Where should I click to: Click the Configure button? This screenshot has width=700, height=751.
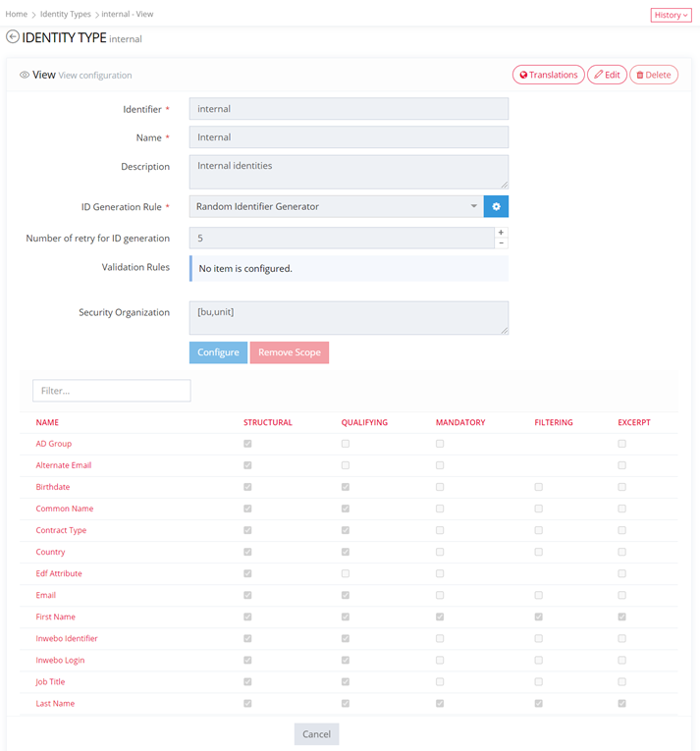point(218,352)
